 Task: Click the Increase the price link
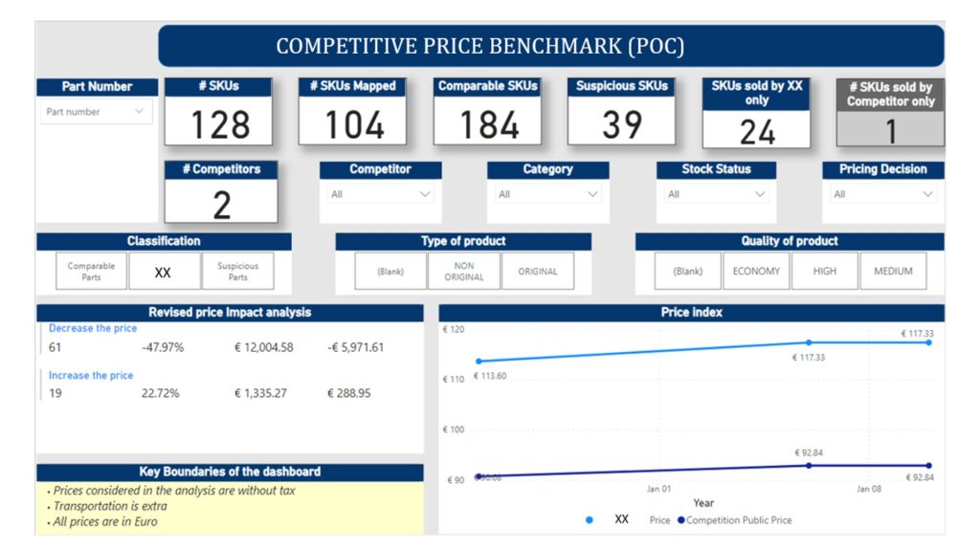[x=91, y=376]
